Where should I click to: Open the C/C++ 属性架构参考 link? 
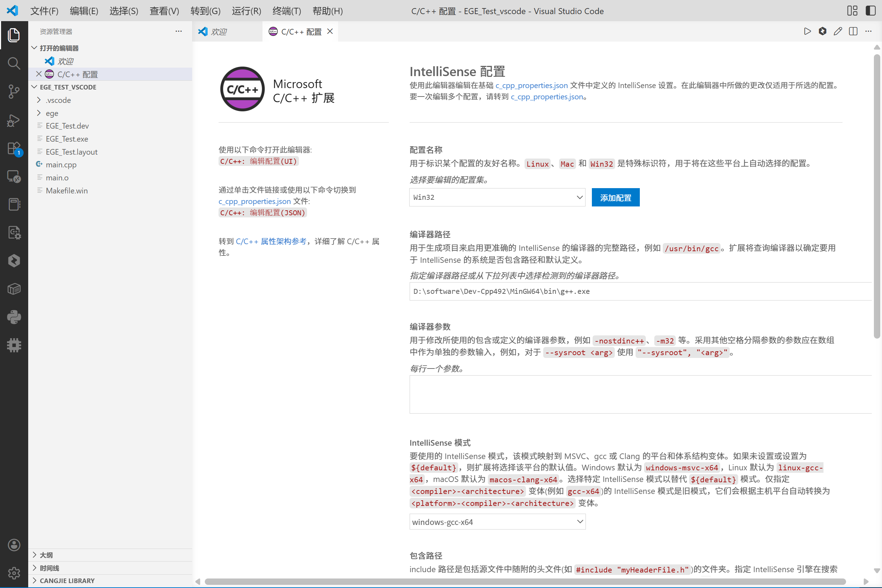click(271, 241)
